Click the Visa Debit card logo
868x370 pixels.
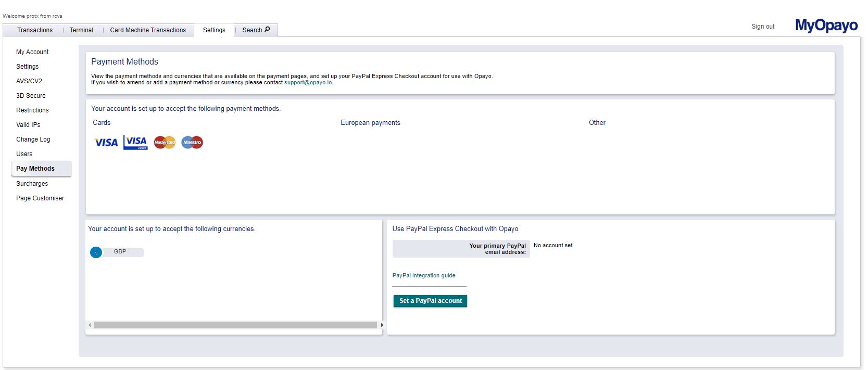coord(135,143)
